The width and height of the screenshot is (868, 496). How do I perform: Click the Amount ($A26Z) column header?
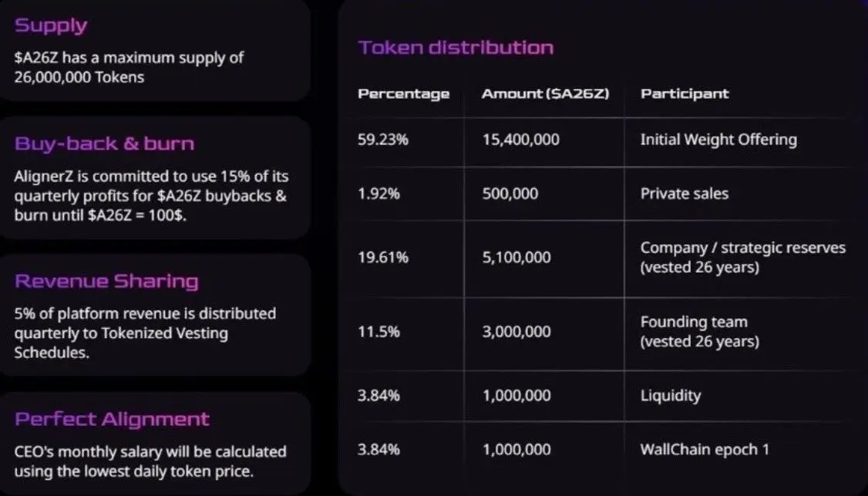click(545, 94)
